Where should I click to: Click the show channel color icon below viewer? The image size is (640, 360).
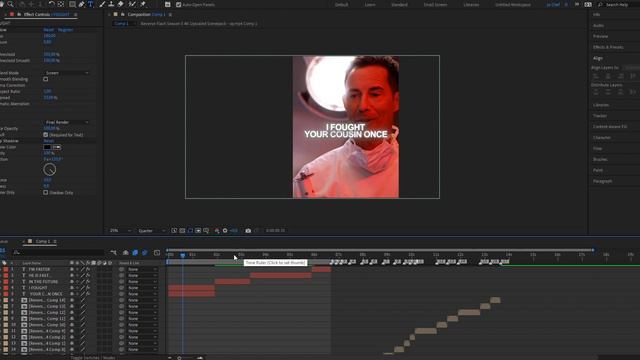click(217, 231)
